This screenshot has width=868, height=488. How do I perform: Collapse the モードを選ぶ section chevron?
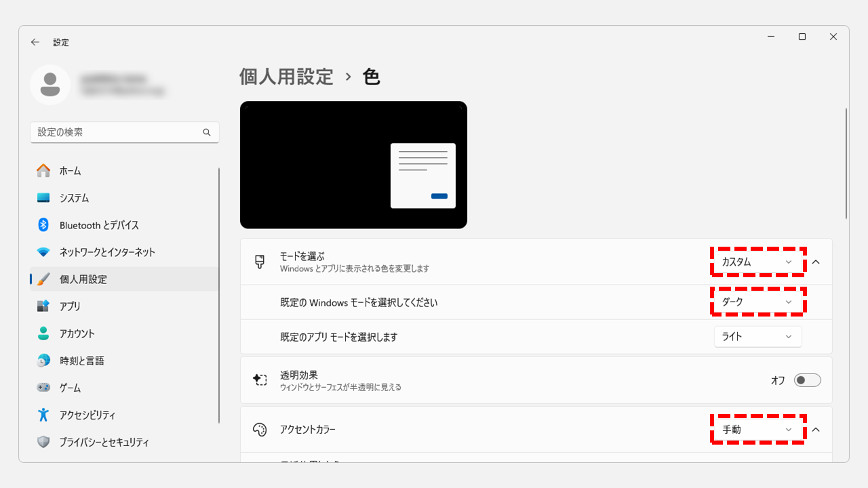[x=816, y=262]
